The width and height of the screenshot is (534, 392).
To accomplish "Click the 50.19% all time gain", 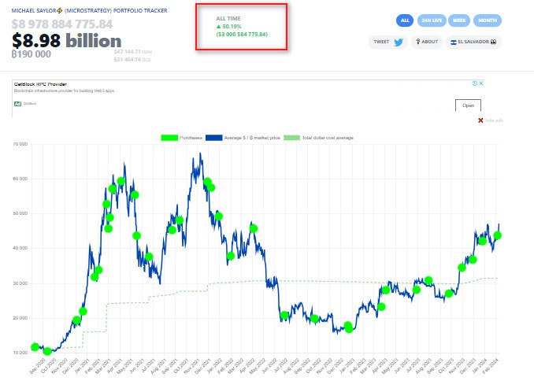I will (x=229, y=27).
